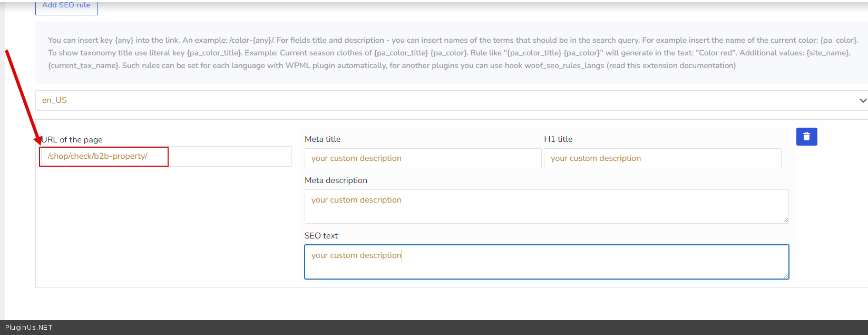Grab the Meta description textarea resize handle
Viewport: 868px width, 335px height.
coord(786,221)
